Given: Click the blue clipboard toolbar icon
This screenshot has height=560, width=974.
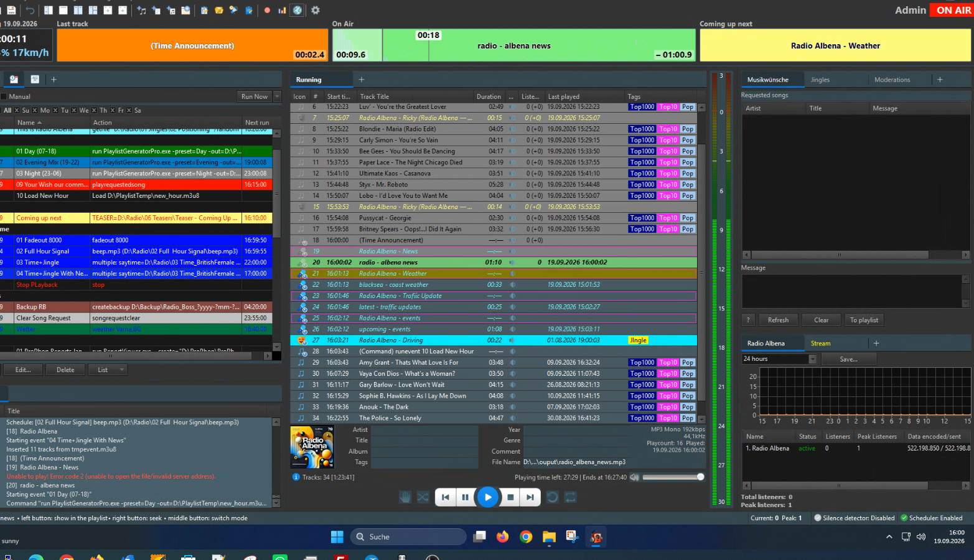Looking at the screenshot, I should 249,10.
